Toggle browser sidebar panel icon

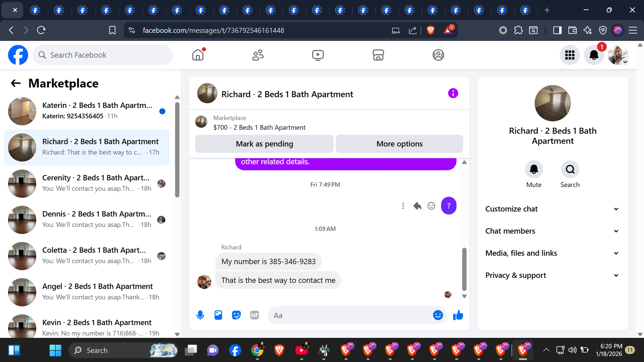point(557,30)
